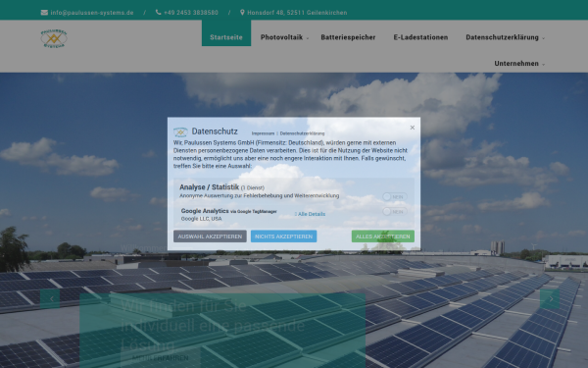Click the Analyse / Statistik heading
588x368 pixels.
(x=210, y=187)
